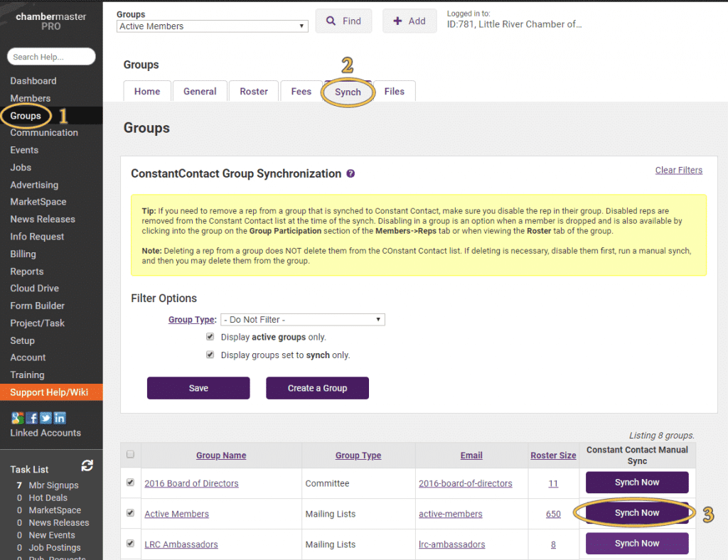
Task: Click the Add button with plus icon
Action: click(409, 21)
